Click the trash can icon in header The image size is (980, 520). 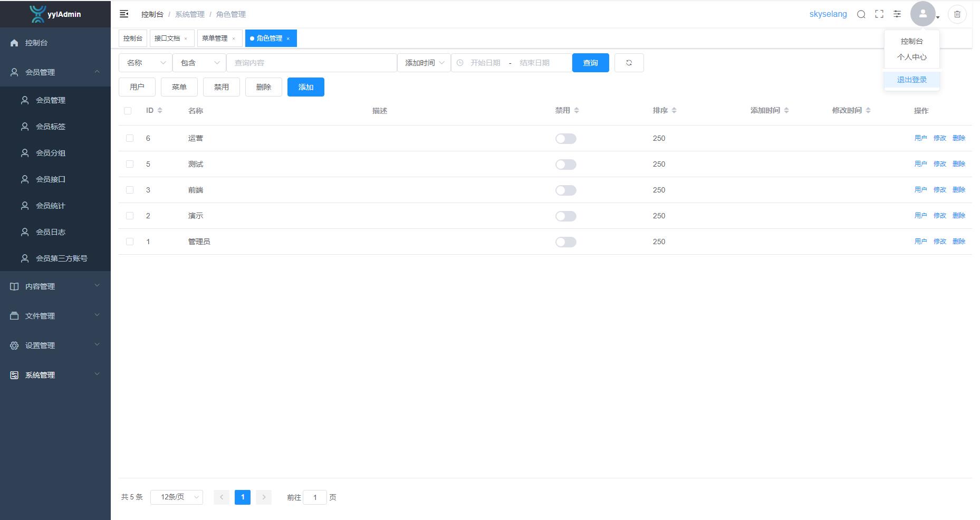[x=957, y=14]
